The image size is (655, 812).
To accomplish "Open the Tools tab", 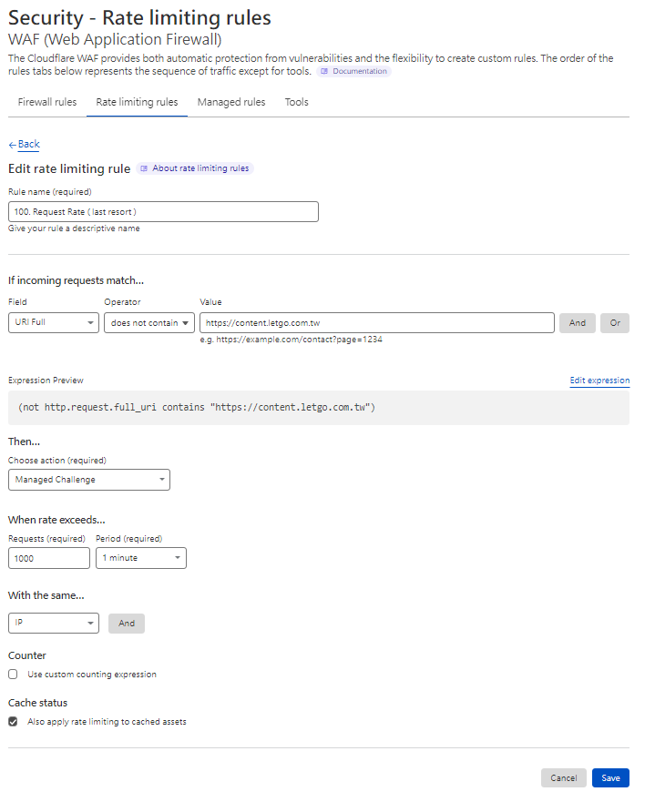I will (x=296, y=102).
